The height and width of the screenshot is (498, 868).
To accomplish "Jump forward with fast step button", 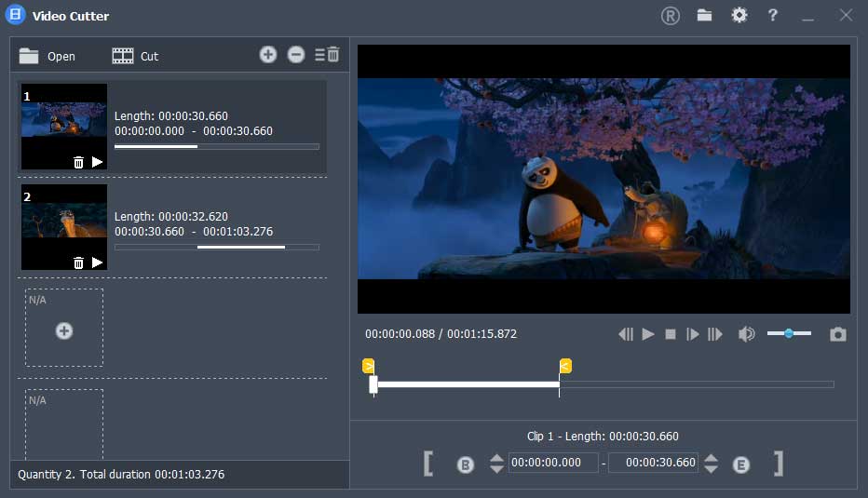I will click(x=714, y=334).
